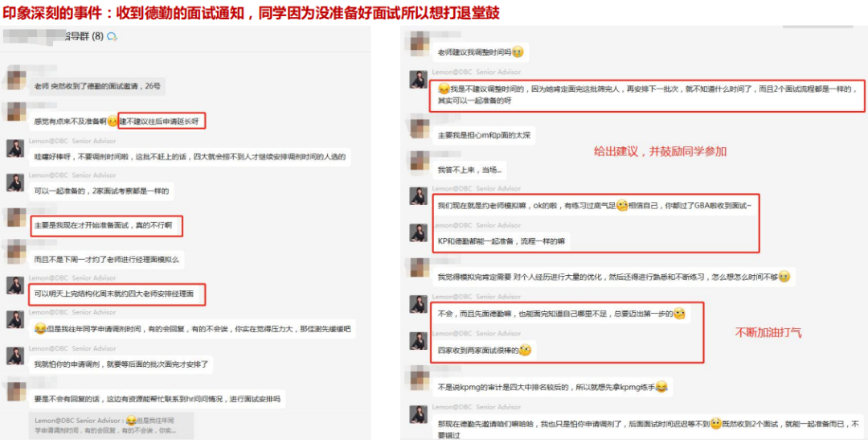The height and width of the screenshot is (440, 868).
Task: Click the crying emoji after '老师建议我调整时间吗'
Action: (x=518, y=52)
